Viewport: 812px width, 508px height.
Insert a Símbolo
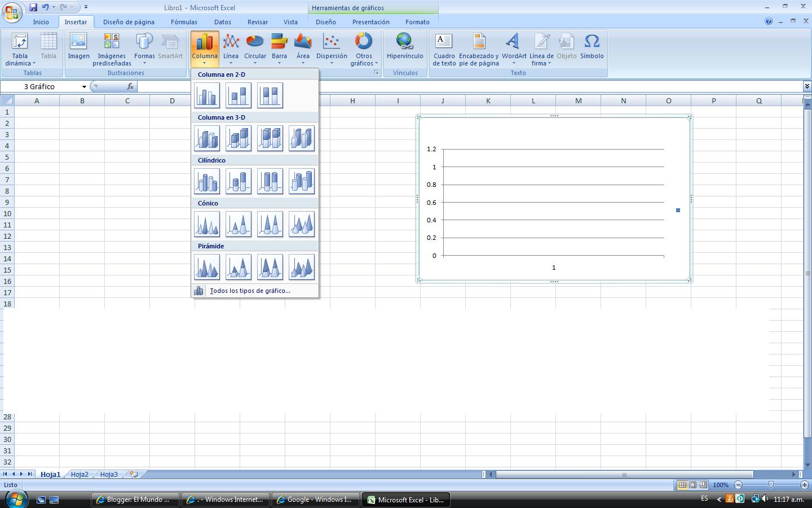592,48
